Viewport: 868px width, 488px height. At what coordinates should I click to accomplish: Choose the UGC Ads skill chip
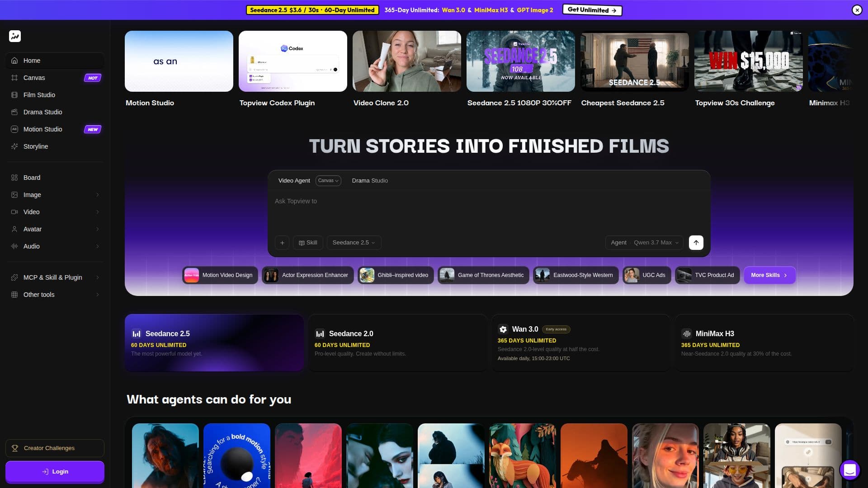coord(646,275)
